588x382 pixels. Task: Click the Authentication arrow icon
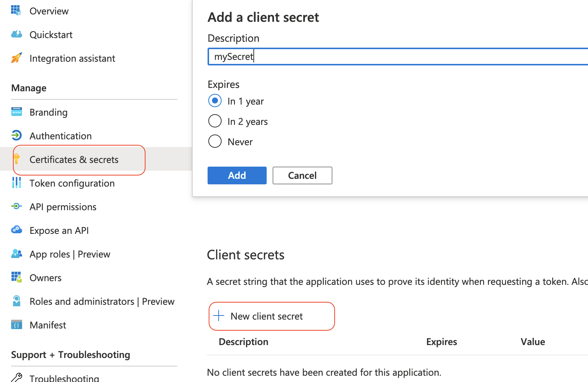coord(17,136)
